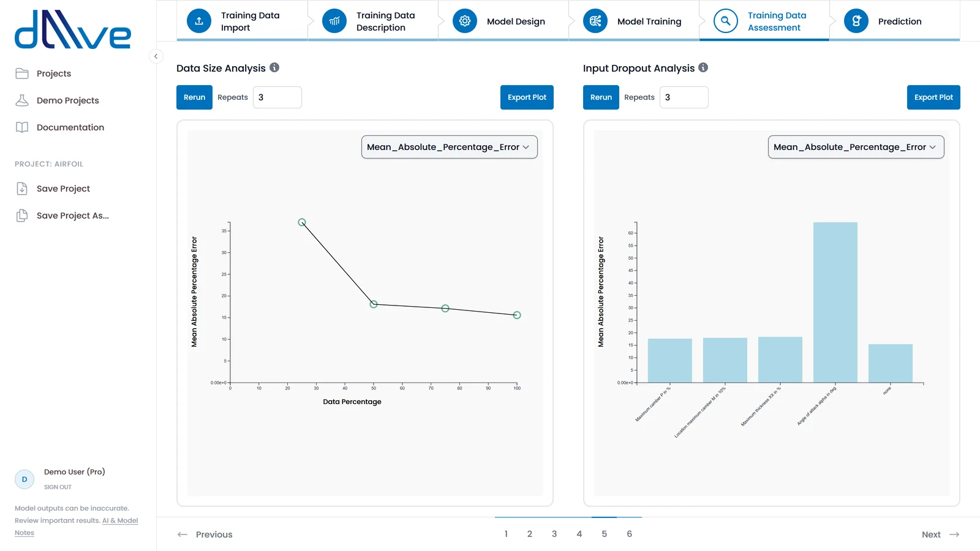Go to page 6 in pagination

click(629, 534)
